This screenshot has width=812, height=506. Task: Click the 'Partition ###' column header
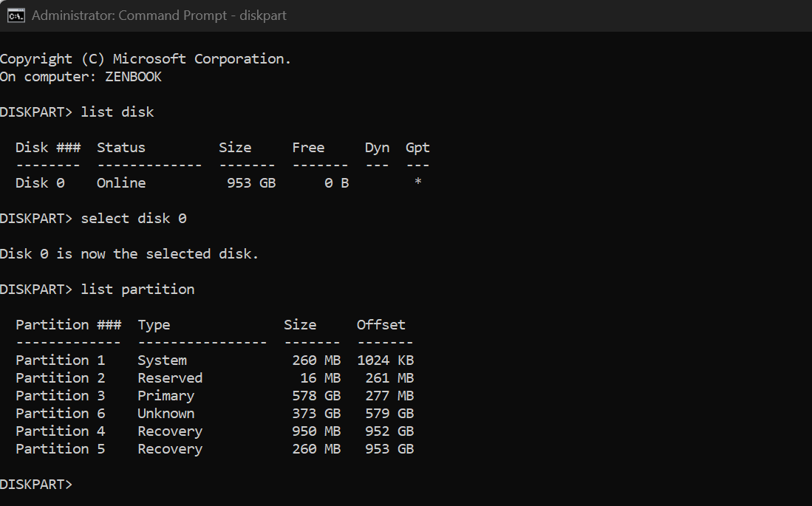coord(69,325)
